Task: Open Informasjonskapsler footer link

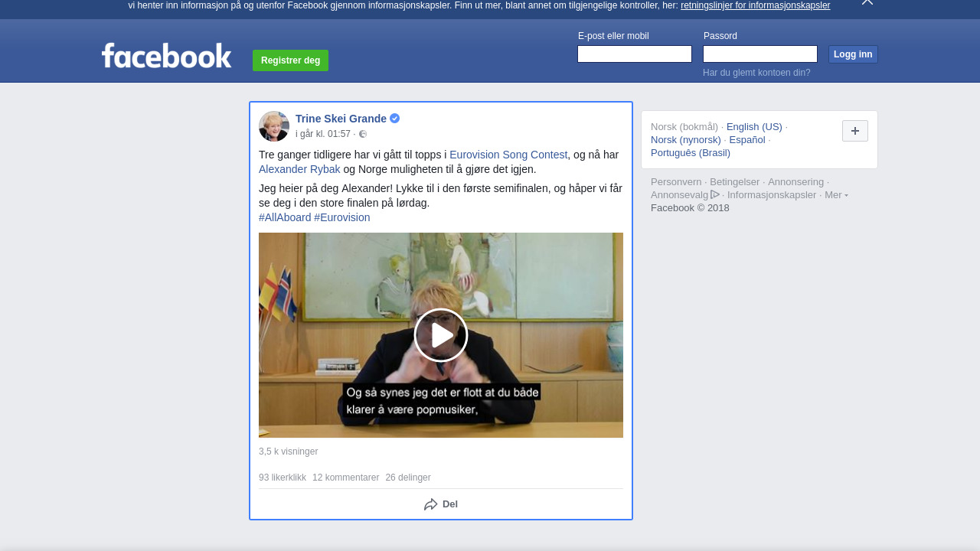Action: 772,195
